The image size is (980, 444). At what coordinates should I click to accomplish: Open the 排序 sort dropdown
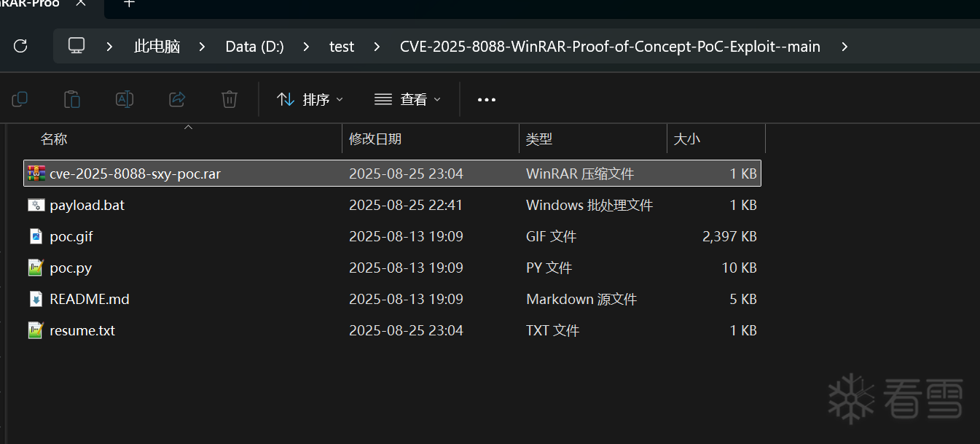point(310,99)
